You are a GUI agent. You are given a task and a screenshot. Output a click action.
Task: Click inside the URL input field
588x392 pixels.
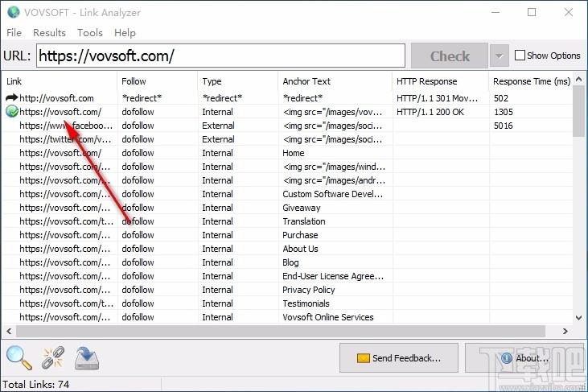[x=220, y=56]
